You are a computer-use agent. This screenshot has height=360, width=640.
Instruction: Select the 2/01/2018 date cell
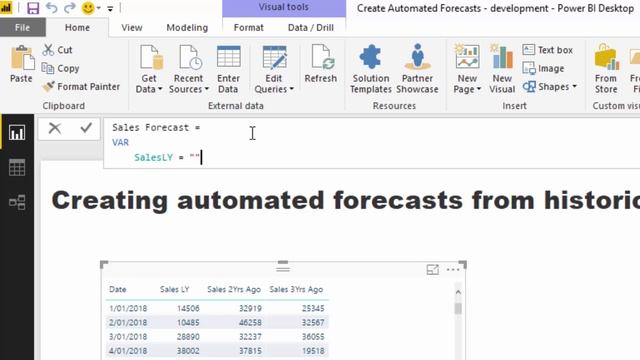pos(128,323)
